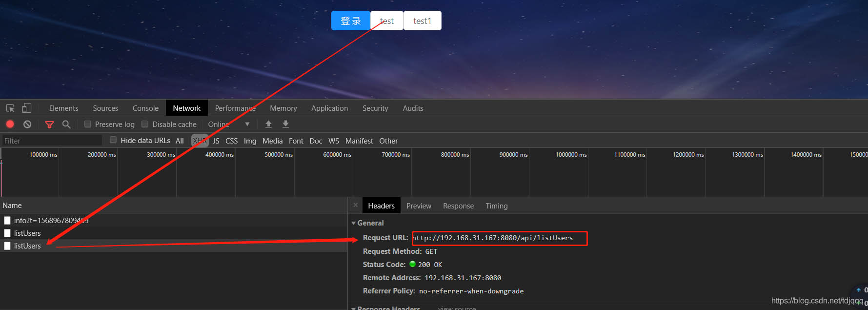
Task: Click the import HAR upload icon
Action: 268,124
